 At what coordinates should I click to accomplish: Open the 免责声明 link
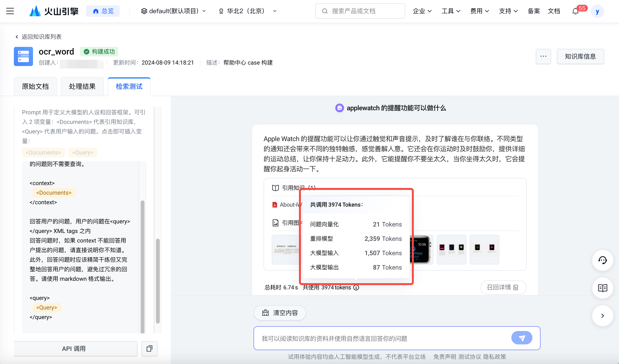445,357
